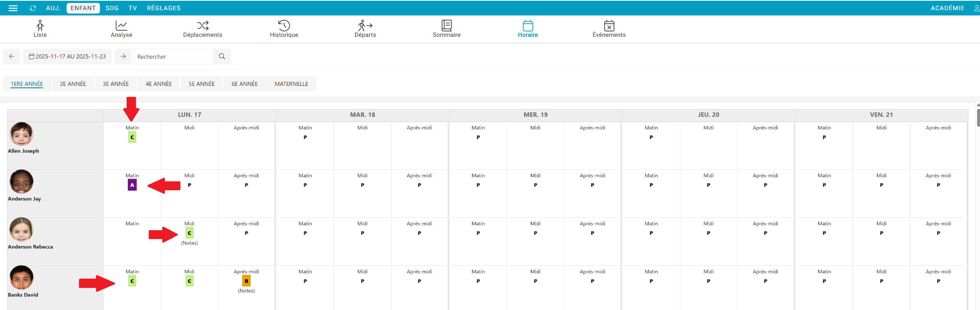Viewport: 980px width, 310px height.
Task: Click the Rechercher search field
Action: coord(173,57)
